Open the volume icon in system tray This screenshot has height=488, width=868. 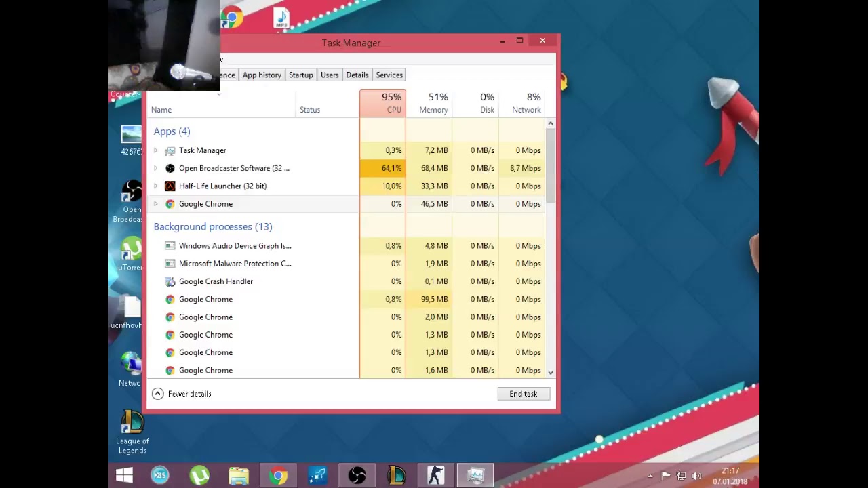(x=696, y=476)
